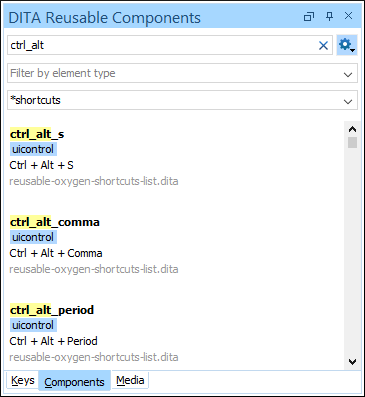Open the settings gear menu
The height and width of the screenshot is (397, 365).
point(347,45)
